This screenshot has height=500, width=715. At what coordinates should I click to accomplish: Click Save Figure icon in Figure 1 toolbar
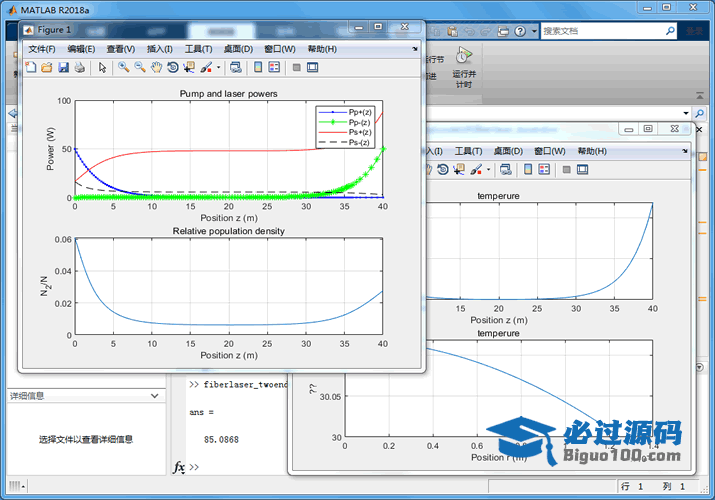tap(63, 67)
